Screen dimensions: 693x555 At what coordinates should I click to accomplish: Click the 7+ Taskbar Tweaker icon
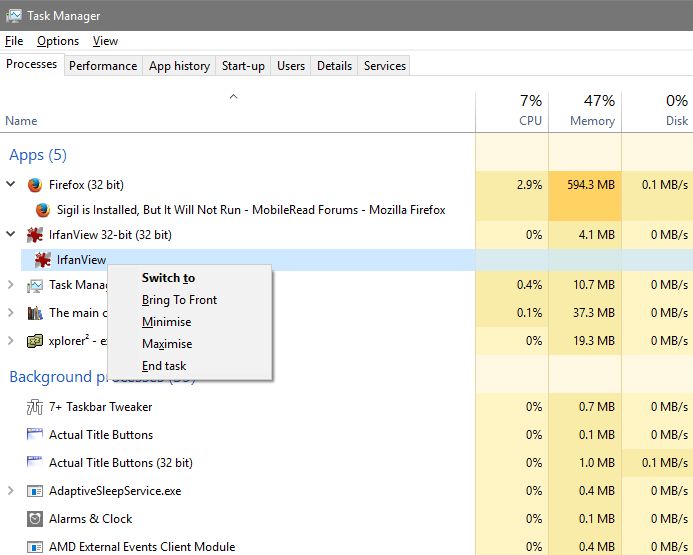coord(34,407)
